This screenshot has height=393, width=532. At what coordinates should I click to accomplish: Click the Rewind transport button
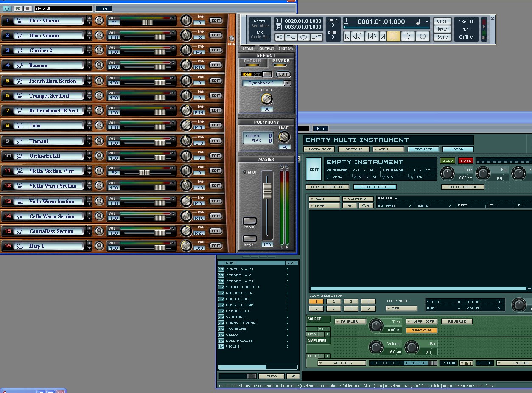358,36
